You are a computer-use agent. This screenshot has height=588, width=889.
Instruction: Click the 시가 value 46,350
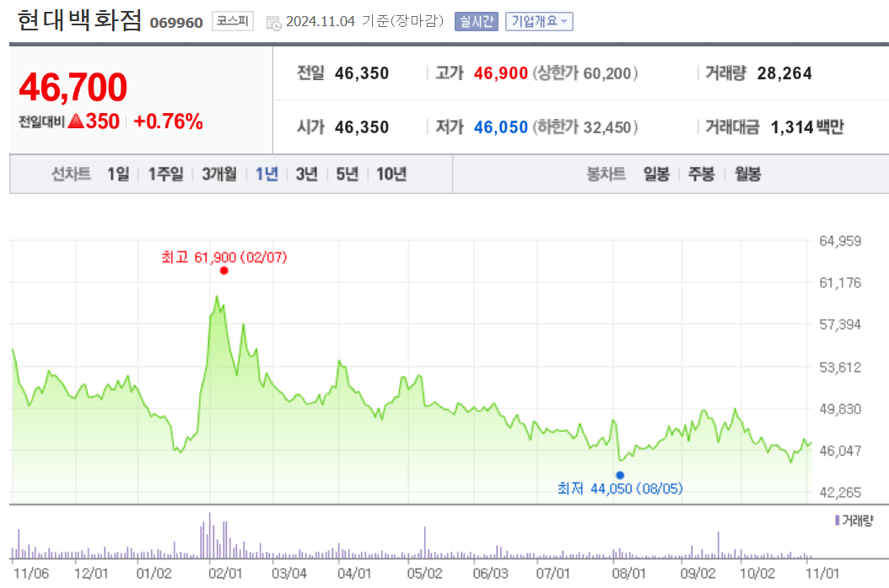click(362, 127)
